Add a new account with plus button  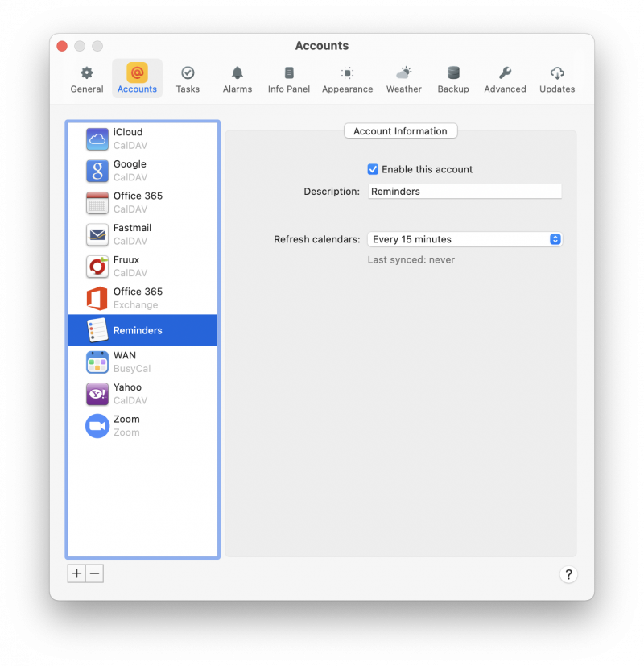[x=76, y=573]
